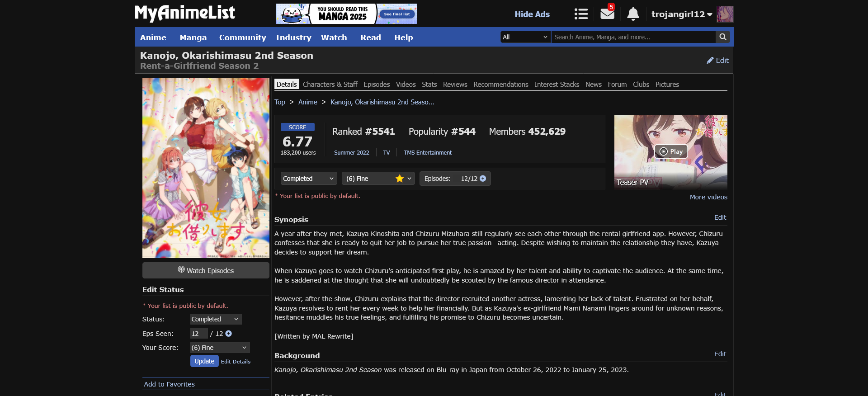
Task: Click the search magnifier button
Action: pos(722,37)
